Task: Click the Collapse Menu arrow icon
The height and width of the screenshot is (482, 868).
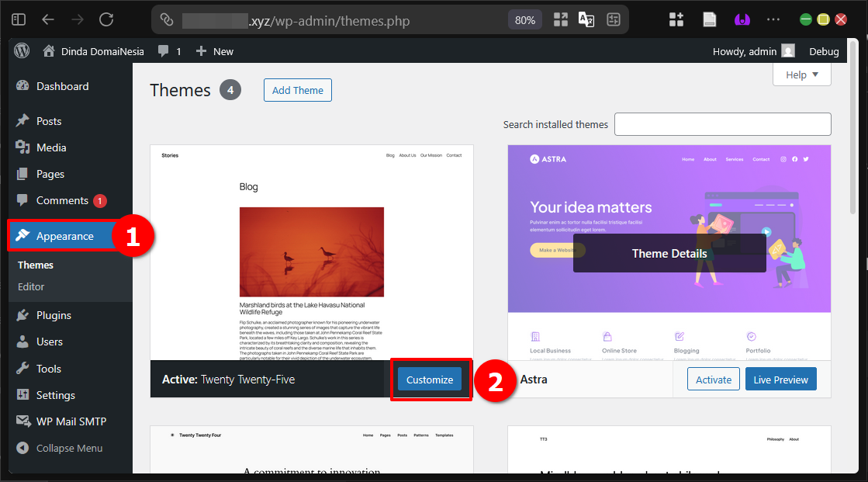Action: 22,448
